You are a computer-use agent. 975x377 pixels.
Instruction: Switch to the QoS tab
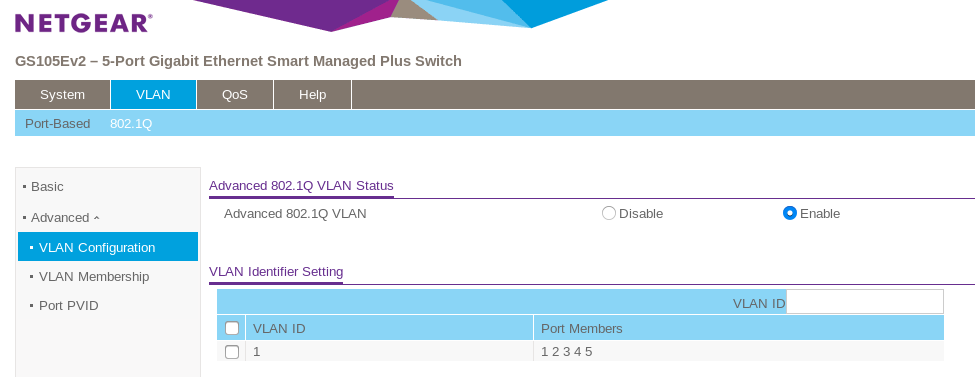pyautogui.click(x=234, y=95)
